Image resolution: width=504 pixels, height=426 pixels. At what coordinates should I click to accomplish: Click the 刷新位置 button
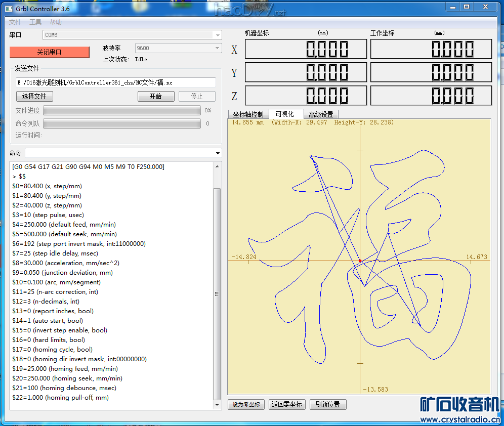click(328, 405)
